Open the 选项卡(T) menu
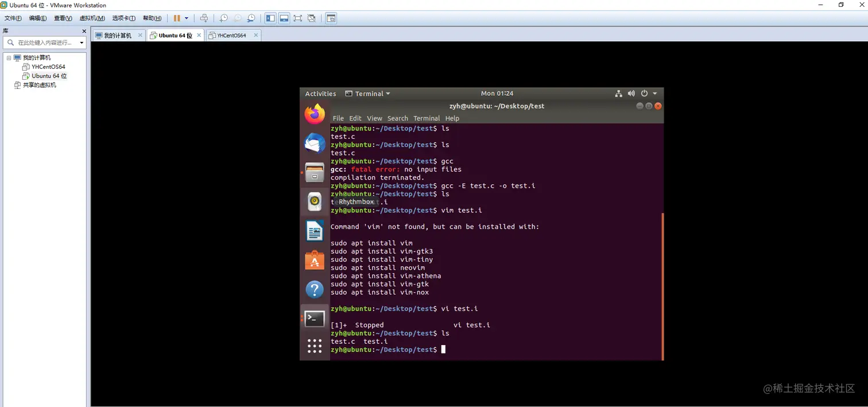868x407 pixels. [x=124, y=18]
